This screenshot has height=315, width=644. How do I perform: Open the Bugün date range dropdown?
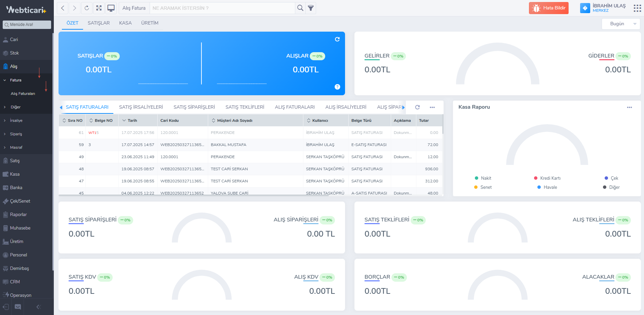pos(620,24)
